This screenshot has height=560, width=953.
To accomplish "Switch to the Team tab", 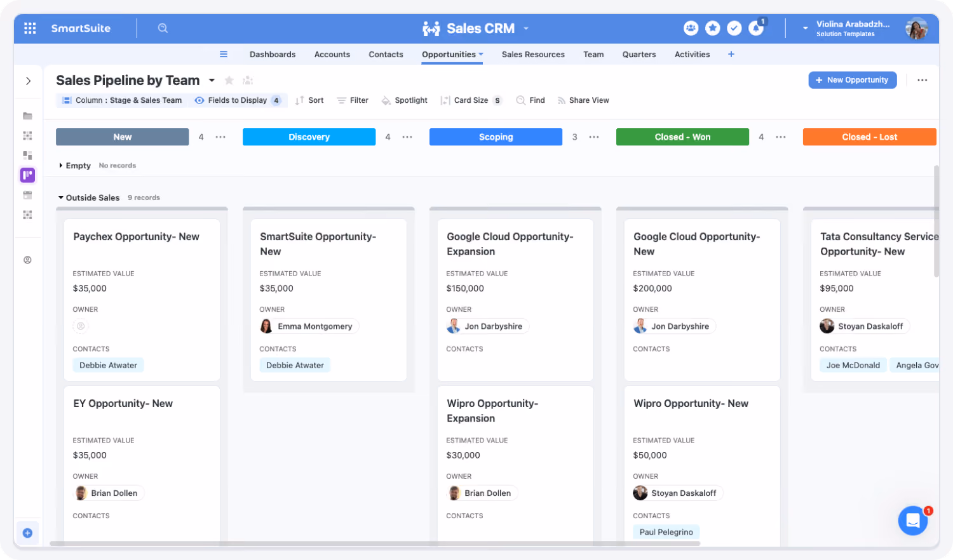I will click(593, 55).
